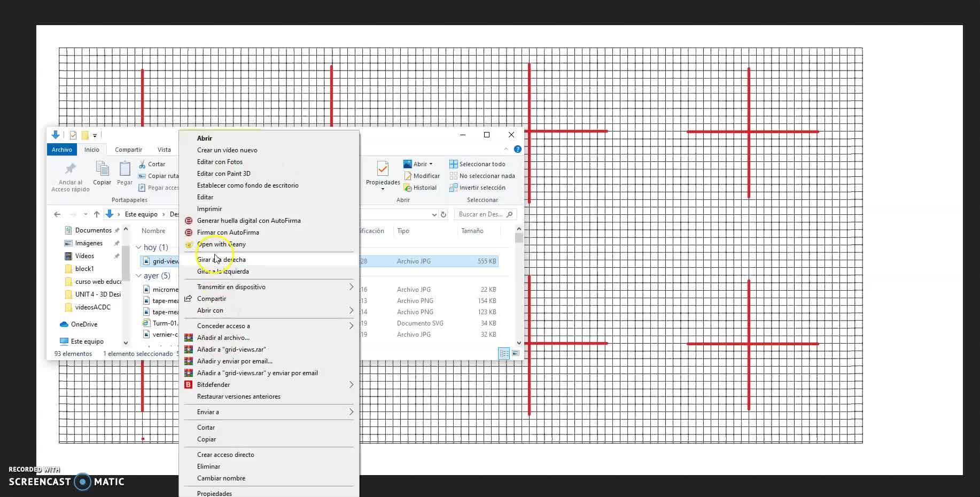Sort by the Tipo column header
Image resolution: width=980 pixels, height=497 pixels.
(x=403, y=231)
